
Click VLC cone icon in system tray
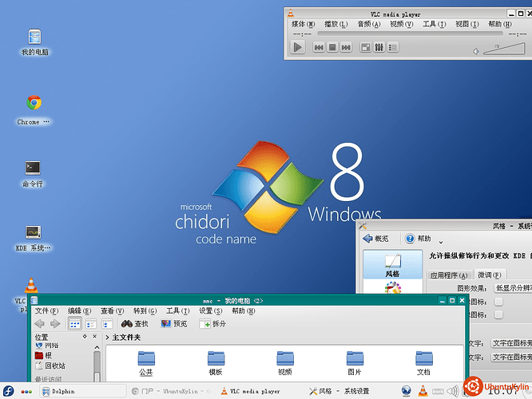point(423,391)
